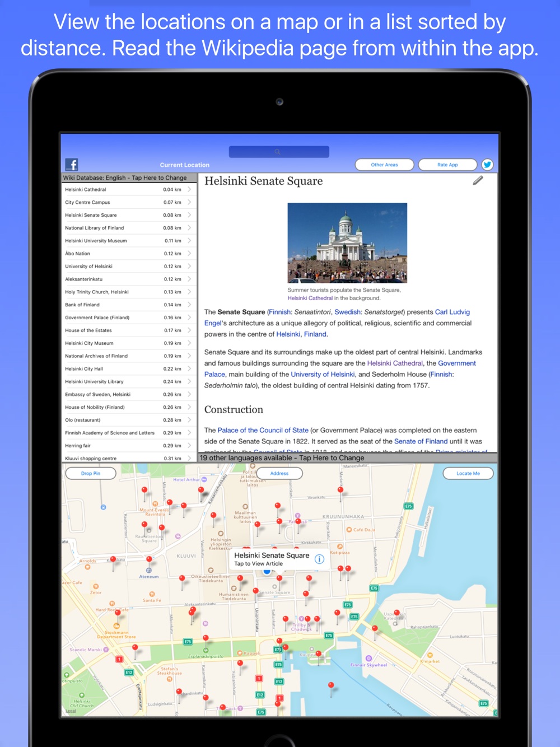Select Helsinki University Library row
Screen dimensions: 560x747
pos(129,381)
